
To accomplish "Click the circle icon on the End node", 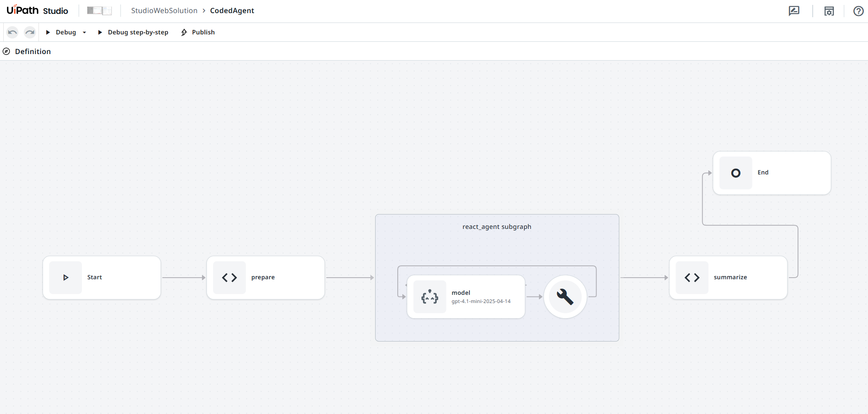I will point(735,173).
